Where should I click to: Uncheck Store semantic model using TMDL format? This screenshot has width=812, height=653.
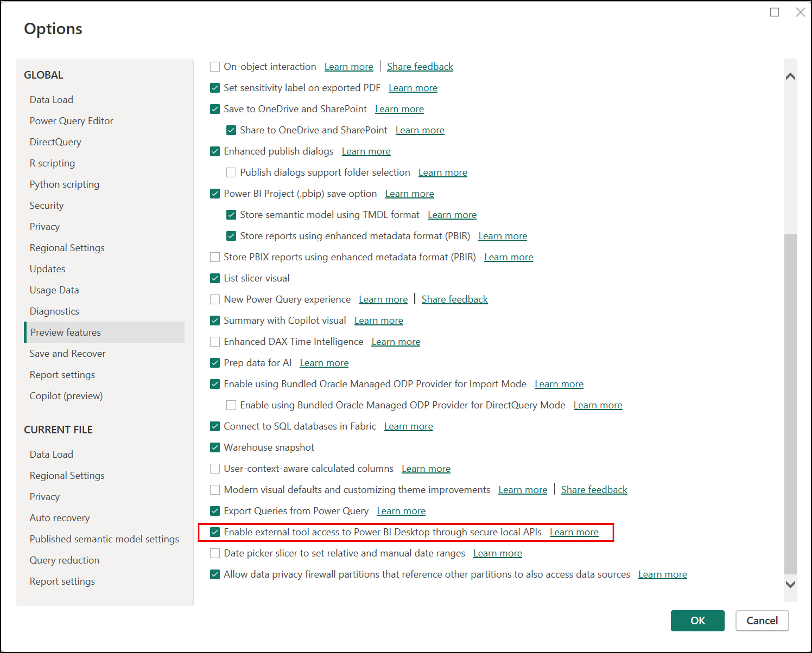(231, 215)
